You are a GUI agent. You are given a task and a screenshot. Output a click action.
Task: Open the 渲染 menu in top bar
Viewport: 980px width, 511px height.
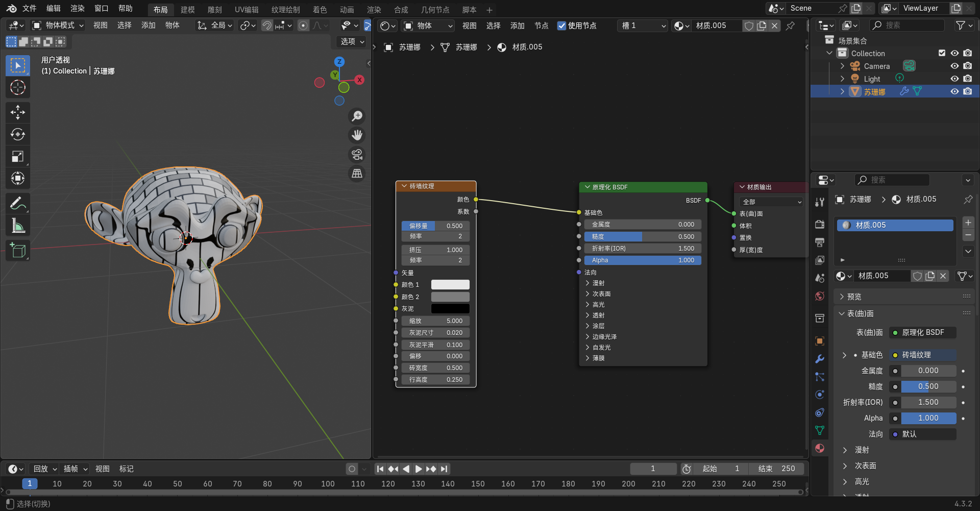tap(78, 8)
